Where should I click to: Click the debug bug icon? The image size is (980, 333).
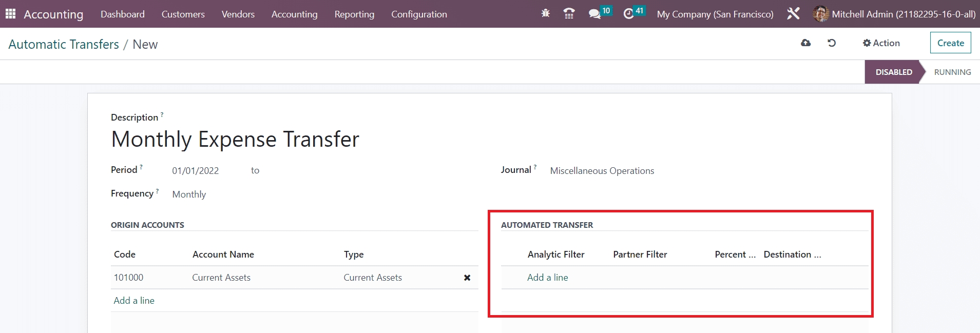click(x=545, y=14)
